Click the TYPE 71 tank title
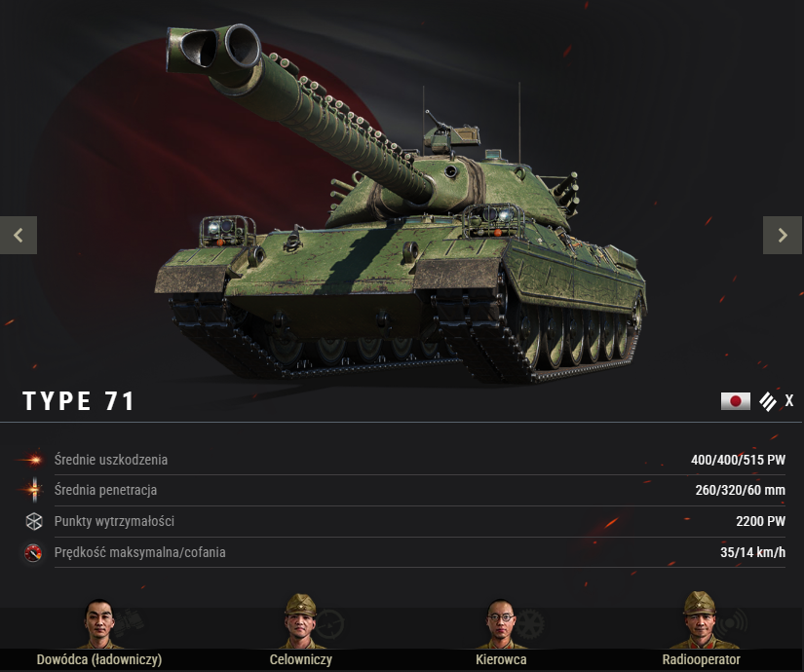The image size is (804, 672). coord(79,401)
